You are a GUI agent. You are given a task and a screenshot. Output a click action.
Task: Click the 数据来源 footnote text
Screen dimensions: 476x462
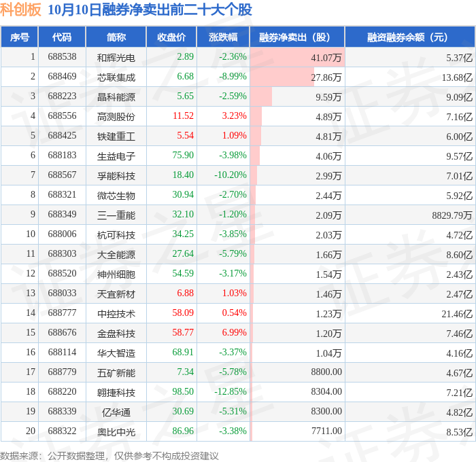tap(109, 456)
